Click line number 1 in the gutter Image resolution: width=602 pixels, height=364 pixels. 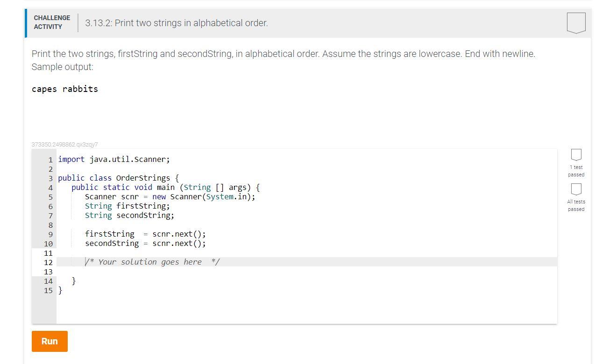coord(50,159)
